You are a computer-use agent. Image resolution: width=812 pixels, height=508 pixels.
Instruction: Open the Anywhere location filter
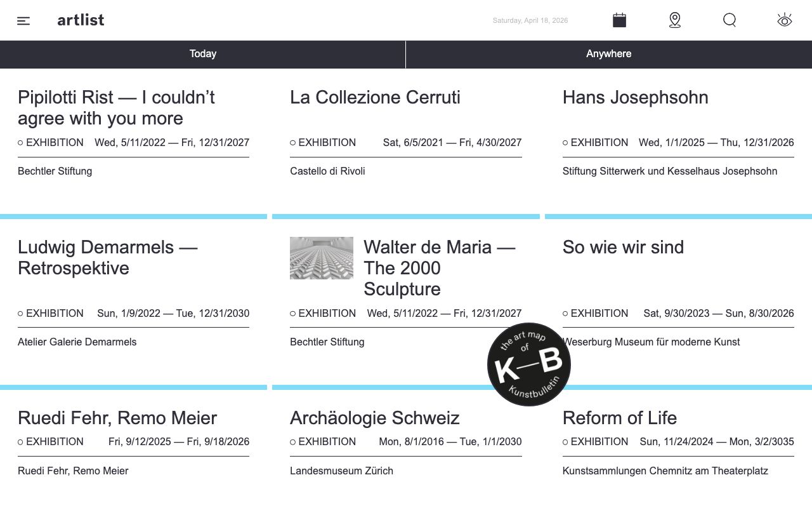pos(609,54)
